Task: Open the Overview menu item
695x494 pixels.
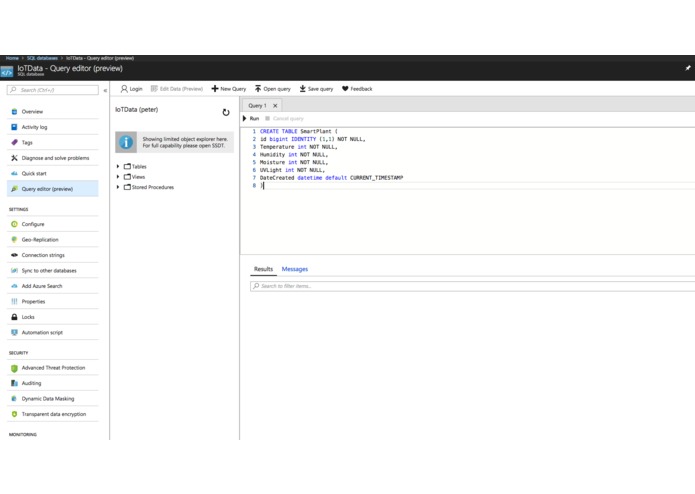Action: (53, 112)
